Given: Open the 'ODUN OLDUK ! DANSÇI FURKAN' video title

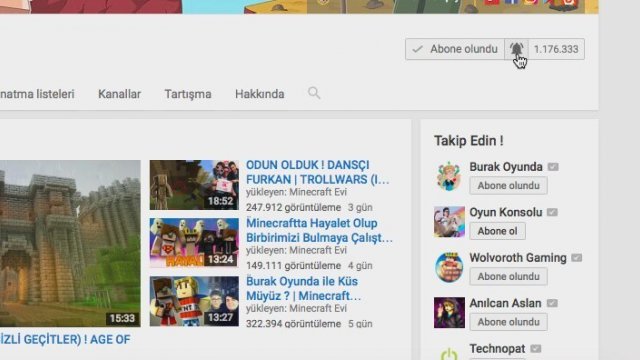Looking at the screenshot, I should click(x=318, y=172).
